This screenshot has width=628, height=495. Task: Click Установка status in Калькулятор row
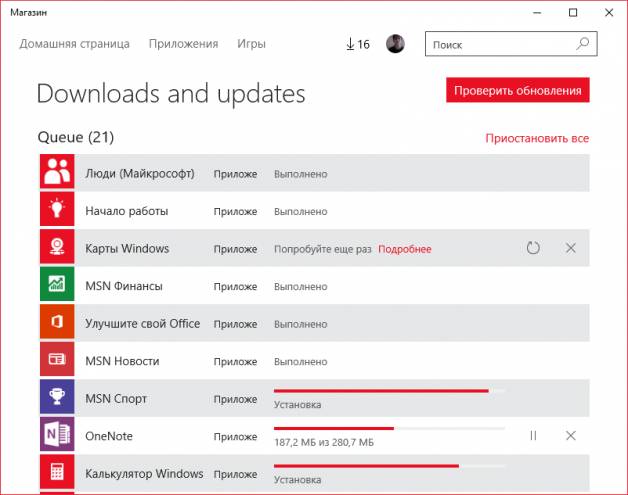[298, 480]
